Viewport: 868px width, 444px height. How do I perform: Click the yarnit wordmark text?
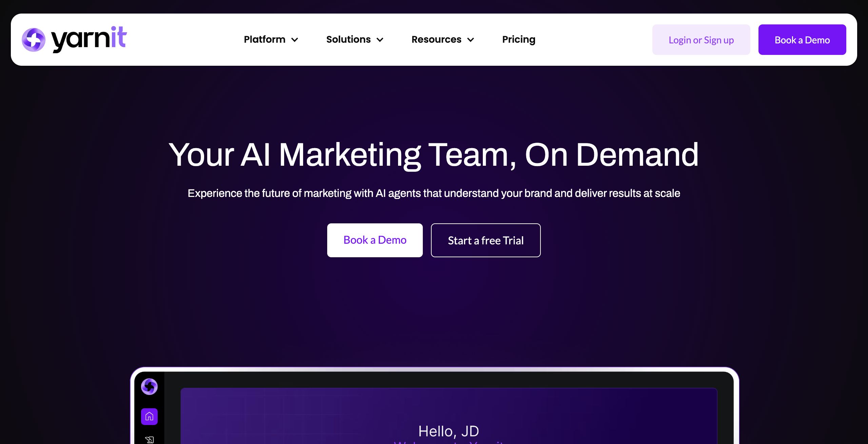[89, 39]
